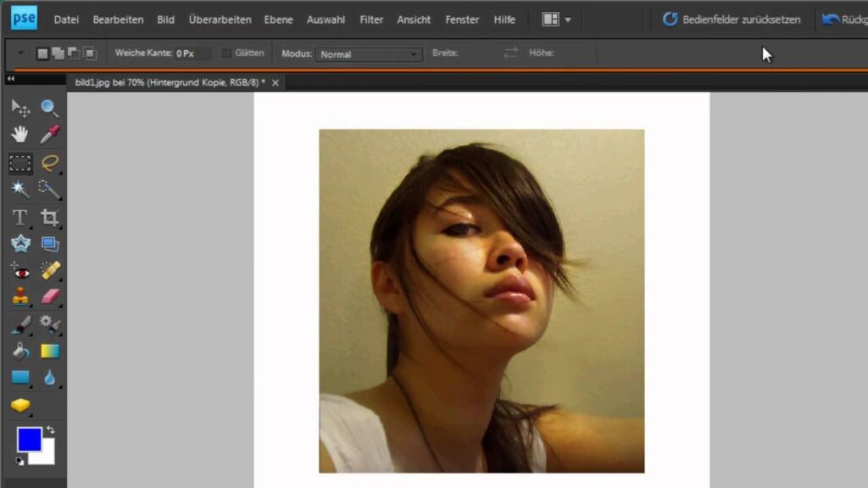Select the Horizontal Type tool
The height and width of the screenshot is (488, 868).
(20, 218)
